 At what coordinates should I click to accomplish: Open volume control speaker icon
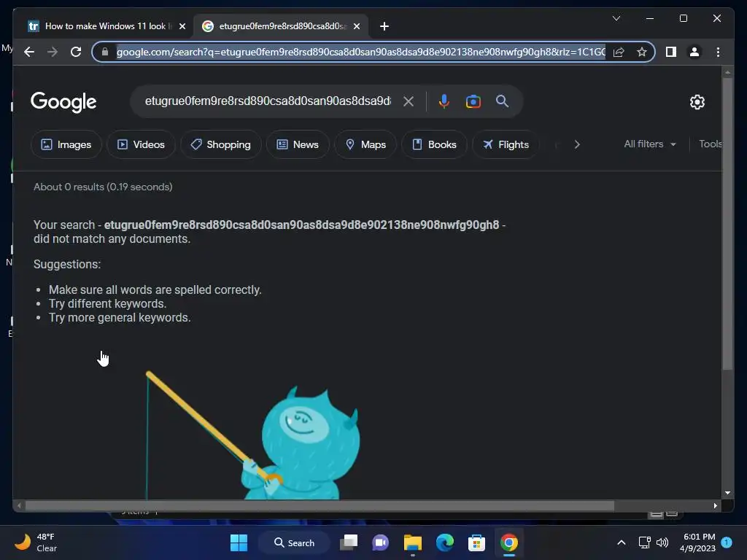click(662, 542)
